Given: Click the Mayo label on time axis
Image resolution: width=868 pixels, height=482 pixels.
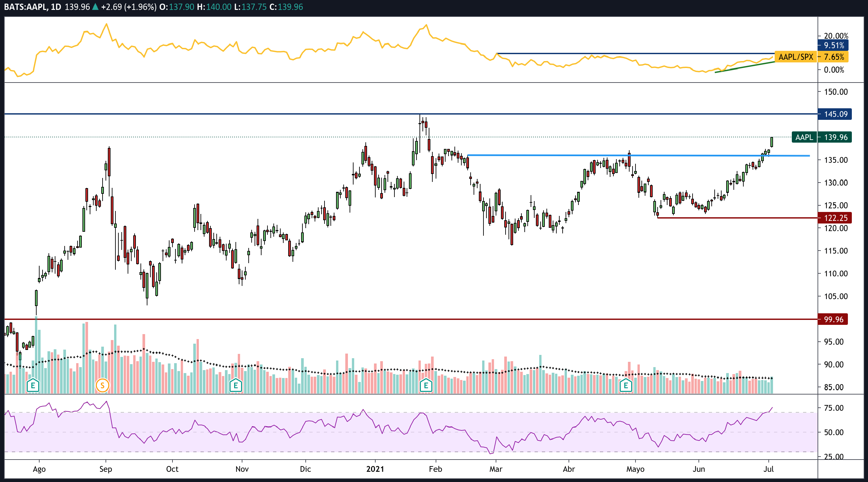Looking at the screenshot, I should [635, 469].
